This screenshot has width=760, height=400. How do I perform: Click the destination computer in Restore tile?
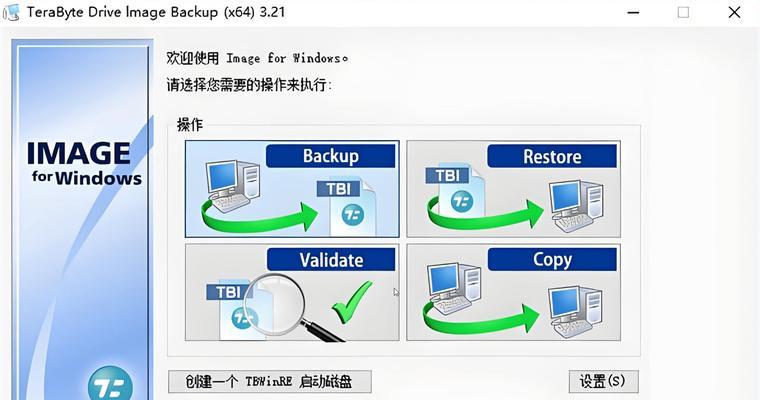pos(576,206)
